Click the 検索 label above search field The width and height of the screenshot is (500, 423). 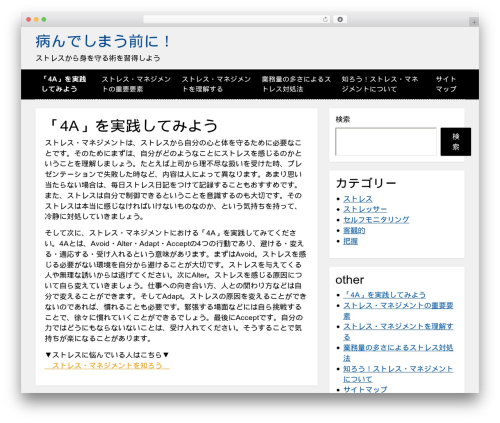pos(343,119)
